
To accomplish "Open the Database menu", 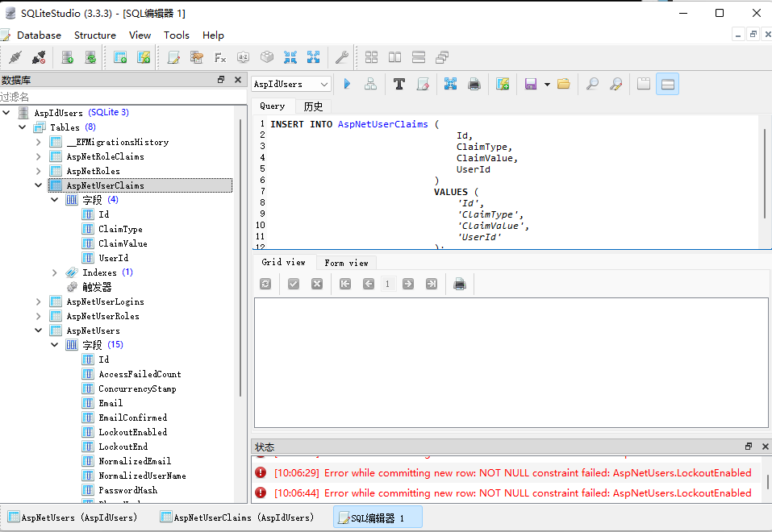I will coord(39,35).
